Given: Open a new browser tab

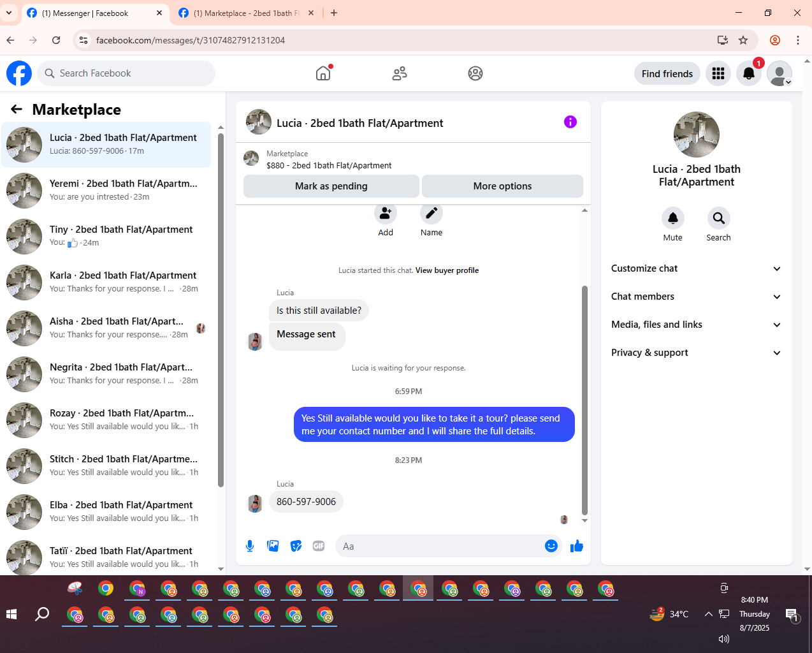Looking at the screenshot, I should [334, 13].
